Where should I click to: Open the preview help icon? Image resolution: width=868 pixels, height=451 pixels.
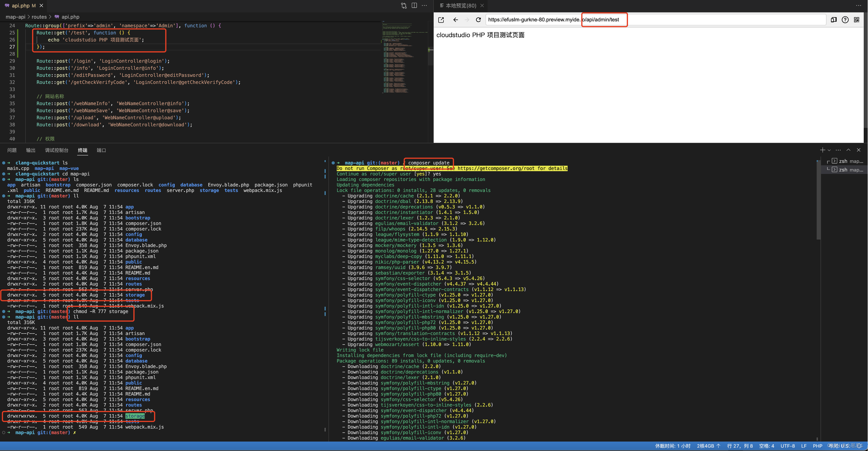coord(845,20)
